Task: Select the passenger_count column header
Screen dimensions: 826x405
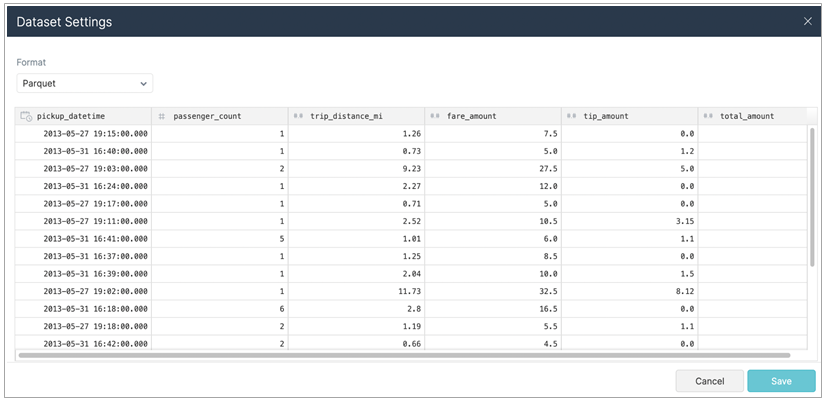Action: (220, 116)
